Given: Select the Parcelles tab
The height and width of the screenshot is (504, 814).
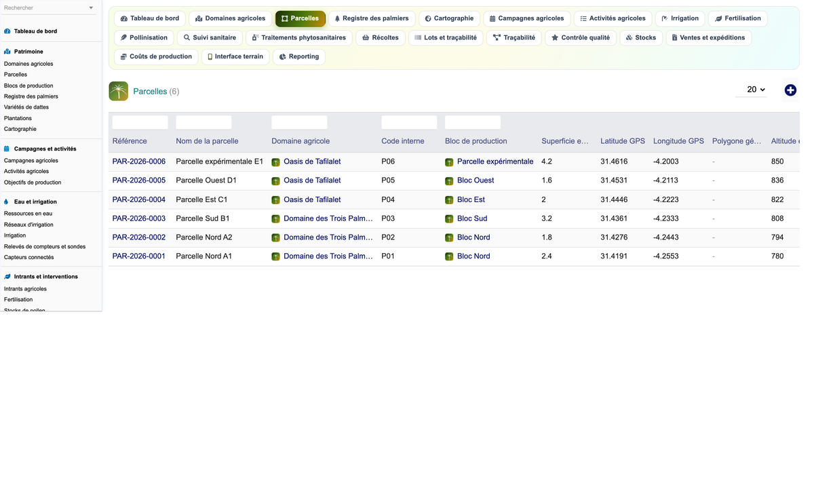Looking at the screenshot, I should click(x=301, y=18).
